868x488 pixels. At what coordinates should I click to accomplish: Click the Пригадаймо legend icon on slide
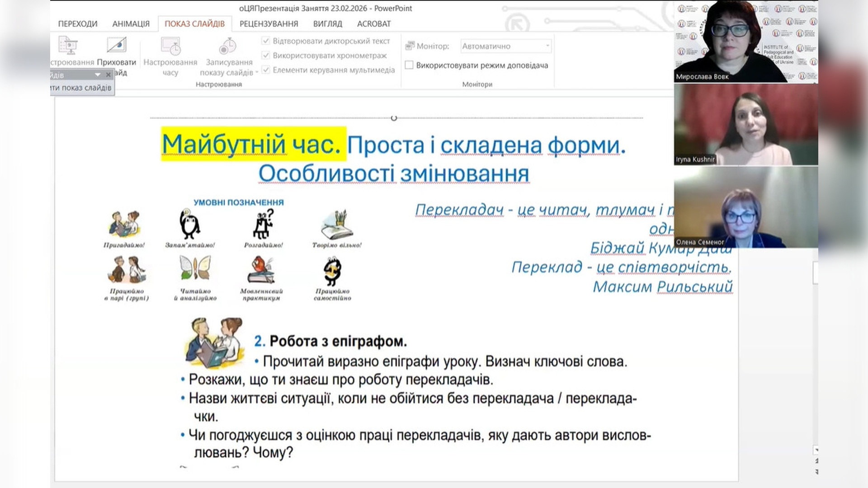point(124,224)
